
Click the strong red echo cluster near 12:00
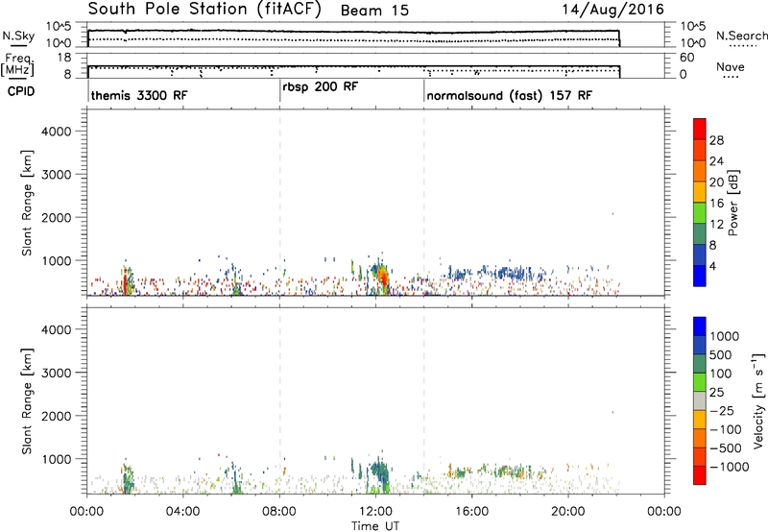[382, 279]
